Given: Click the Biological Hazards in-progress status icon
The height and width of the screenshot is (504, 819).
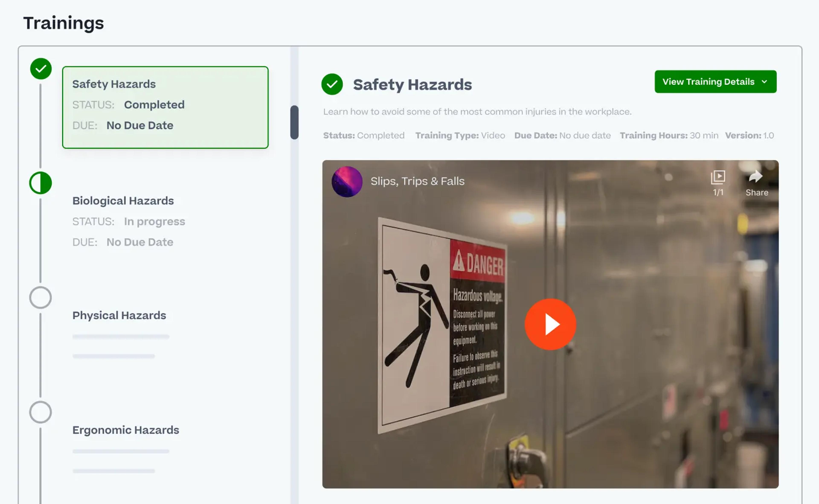Looking at the screenshot, I should pyautogui.click(x=40, y=182).
